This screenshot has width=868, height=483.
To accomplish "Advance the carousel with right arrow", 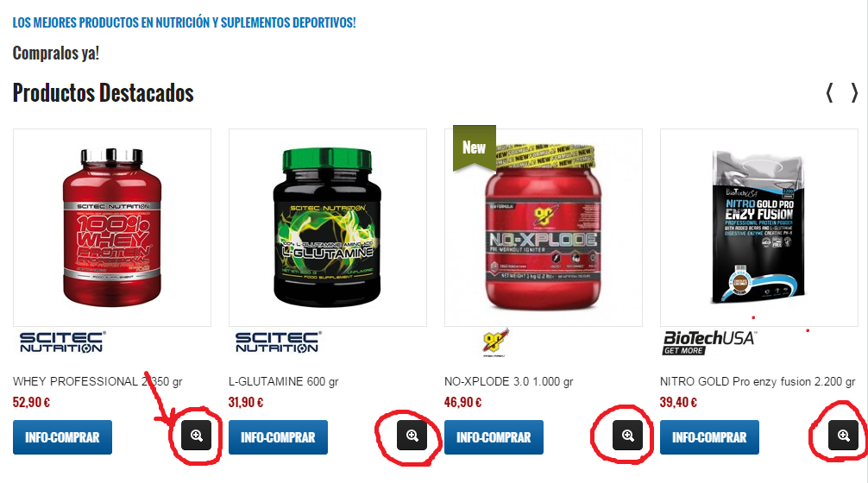I will [x=854, y=92].
